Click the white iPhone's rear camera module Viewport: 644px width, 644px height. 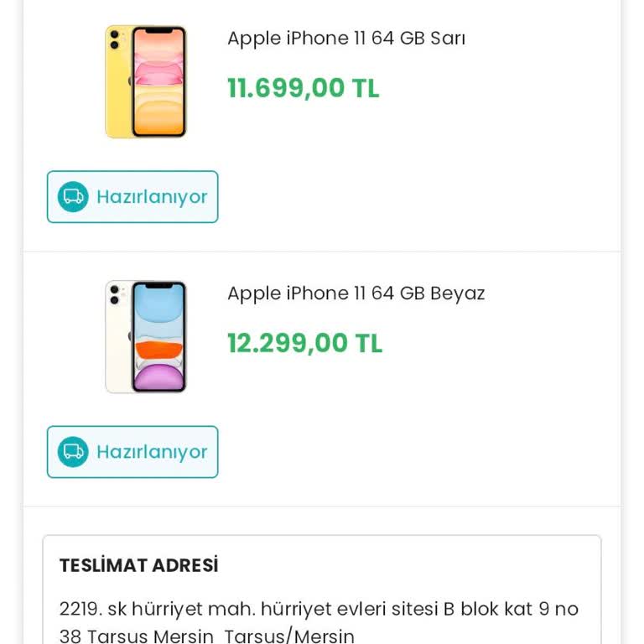tap(115, 294)
